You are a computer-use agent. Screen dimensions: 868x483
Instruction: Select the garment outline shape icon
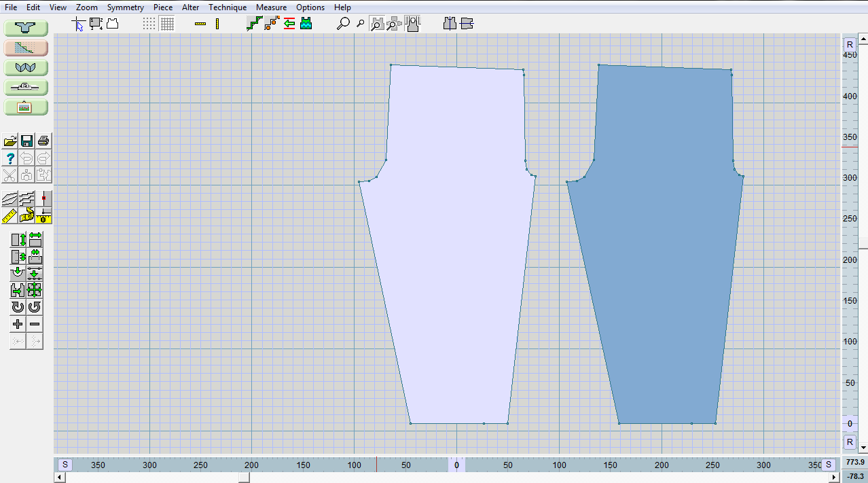[x=113, y=24]
